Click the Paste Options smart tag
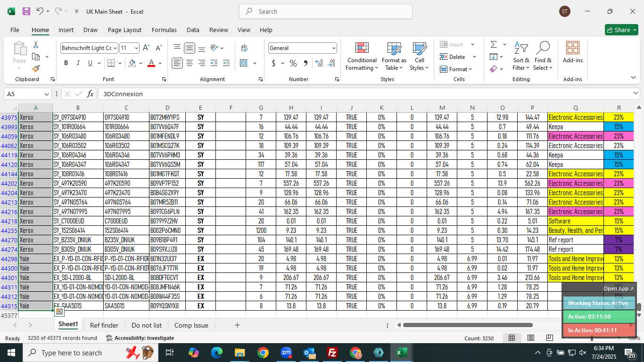 [59, 312]
